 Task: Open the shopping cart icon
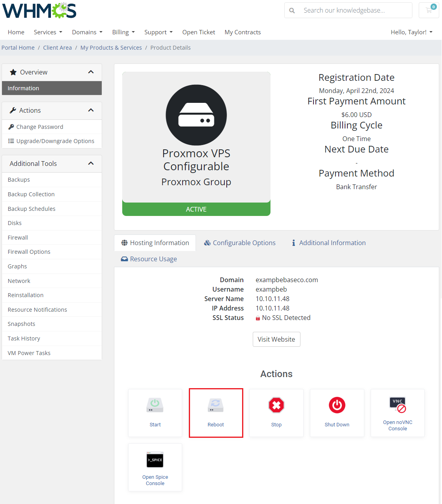click(x=429, y=10)
